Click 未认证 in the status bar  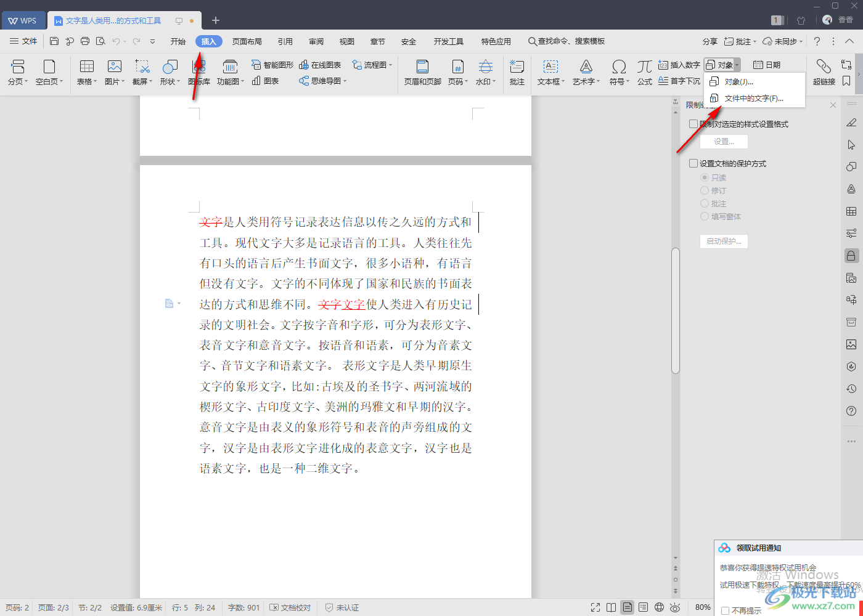coord(342,607)
